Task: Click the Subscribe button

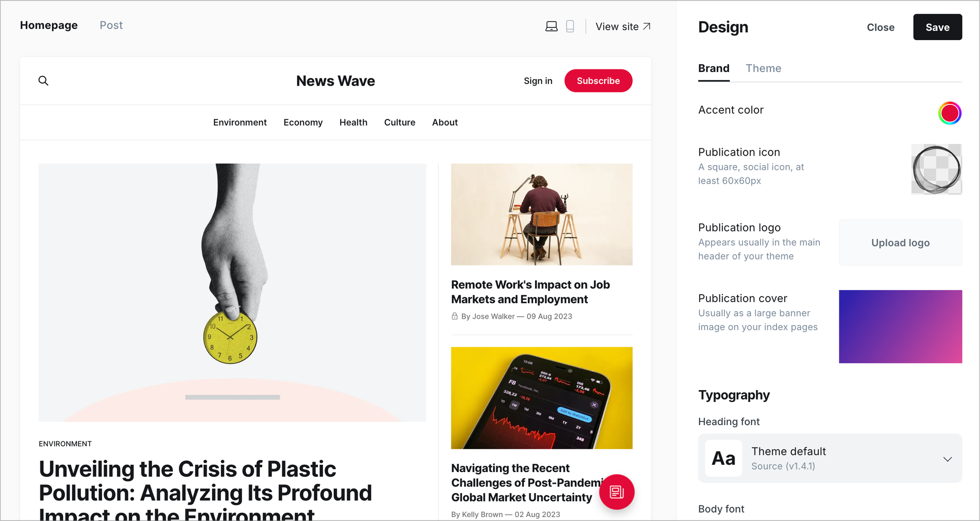Action: tap(598, 81)
